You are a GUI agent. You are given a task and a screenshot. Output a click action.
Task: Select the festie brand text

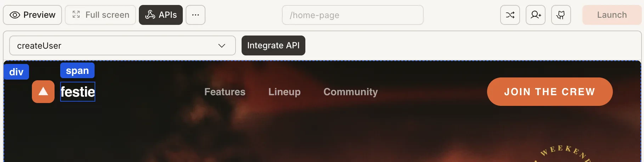(x=78, y=92)
